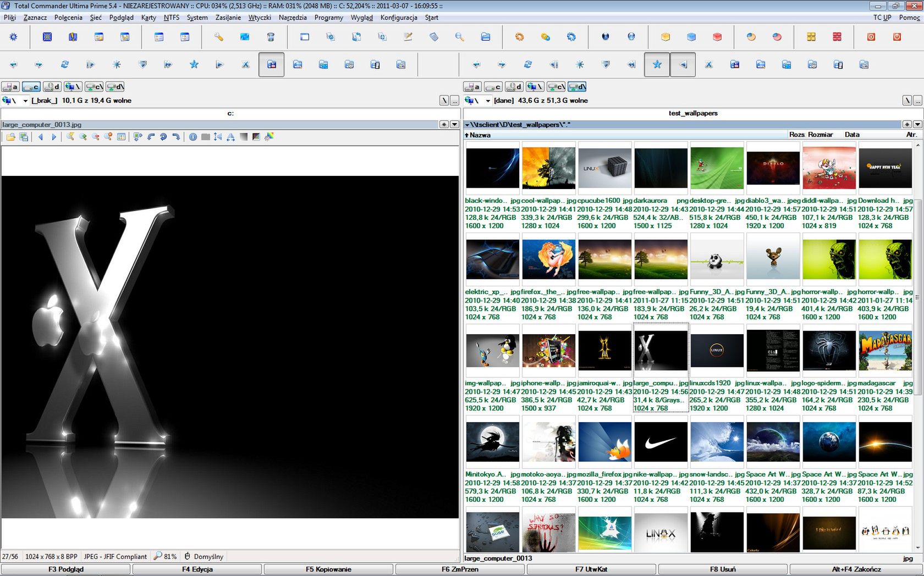Select drive a in left panel
924x576 pixels.
[10, 87]
